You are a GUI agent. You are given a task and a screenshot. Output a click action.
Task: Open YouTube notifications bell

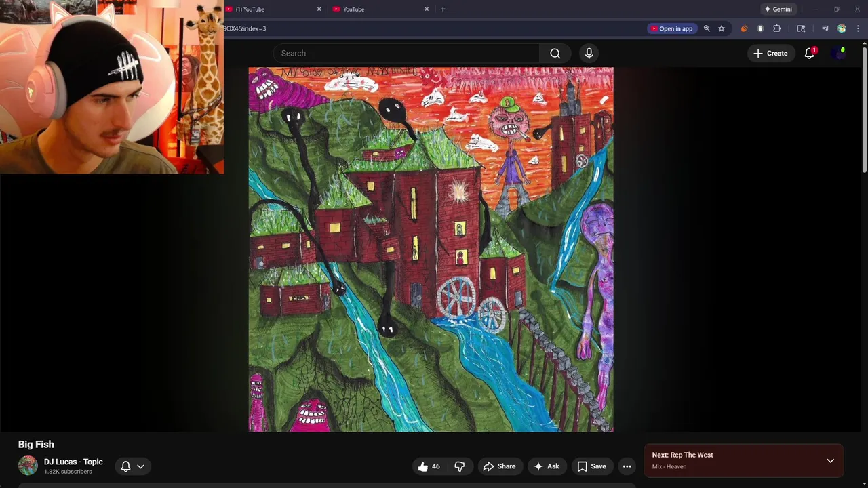809,53
